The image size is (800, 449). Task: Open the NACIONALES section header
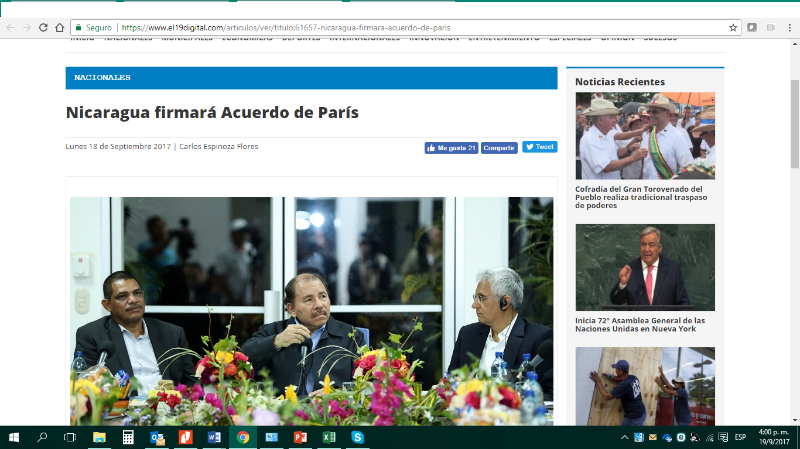click(311, 78)
